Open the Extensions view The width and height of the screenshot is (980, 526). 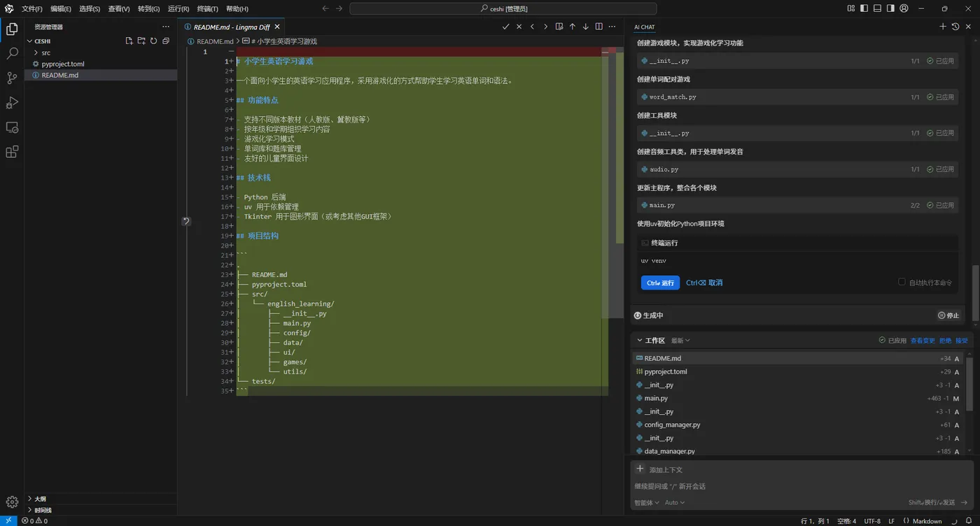tap(12, 152)
